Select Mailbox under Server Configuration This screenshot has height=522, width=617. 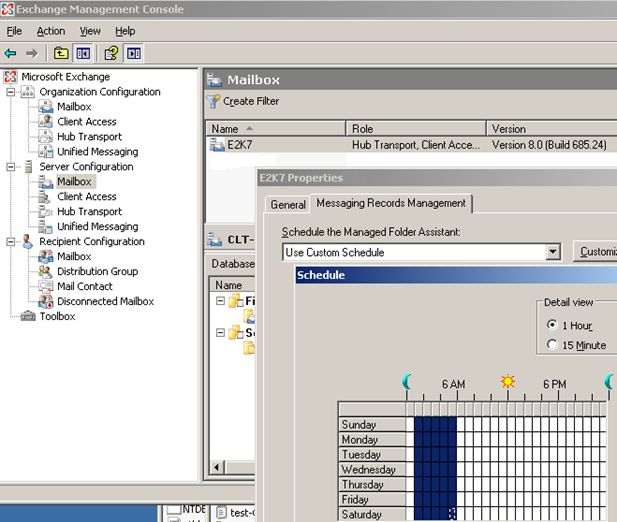pyautogui.click(x=74, y=181)
